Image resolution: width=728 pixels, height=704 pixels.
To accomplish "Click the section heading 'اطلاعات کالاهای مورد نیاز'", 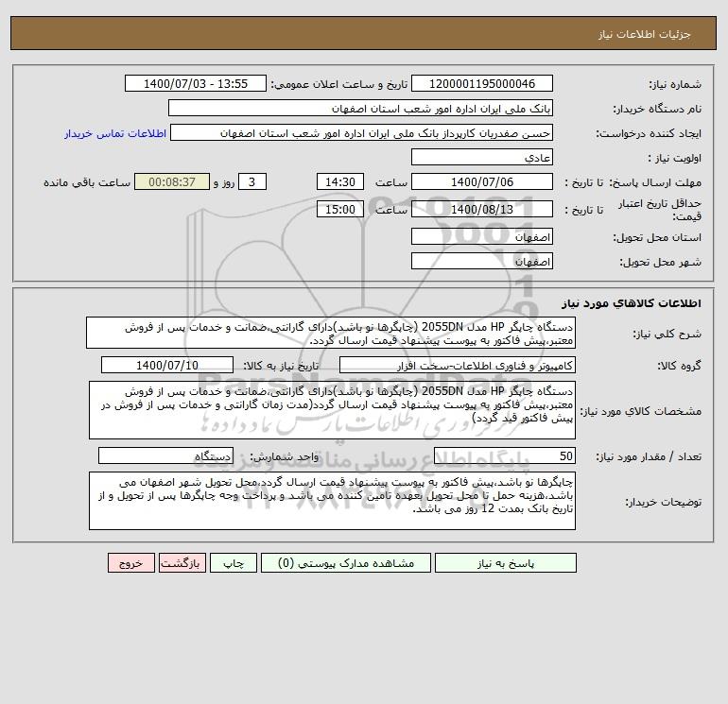I will 632,303.
